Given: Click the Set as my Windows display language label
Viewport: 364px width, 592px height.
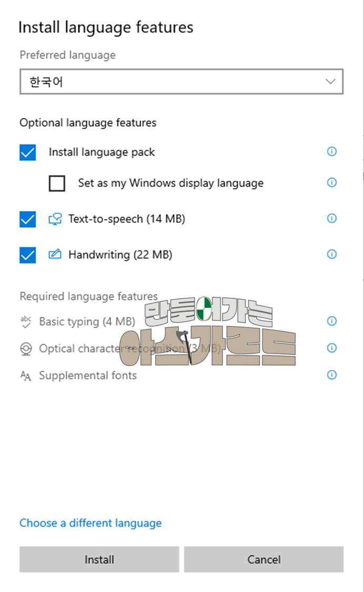Looking at the screenshot, I should (x=170, y=183).
